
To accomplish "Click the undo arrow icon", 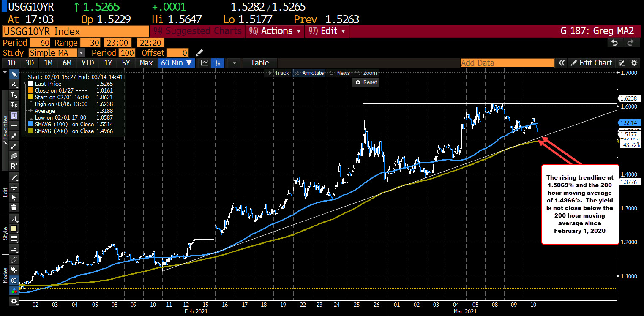I will [615, 43].
